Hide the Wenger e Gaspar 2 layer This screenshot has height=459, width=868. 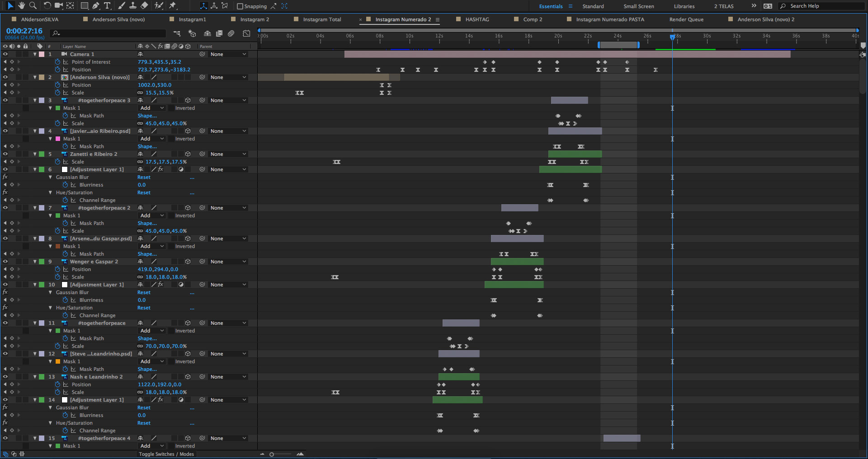pos(5,262)
